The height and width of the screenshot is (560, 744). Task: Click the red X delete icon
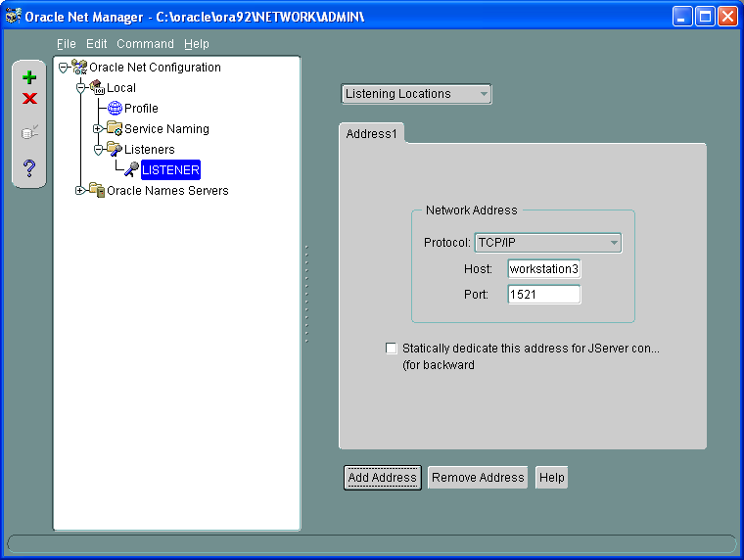(29, 99)
